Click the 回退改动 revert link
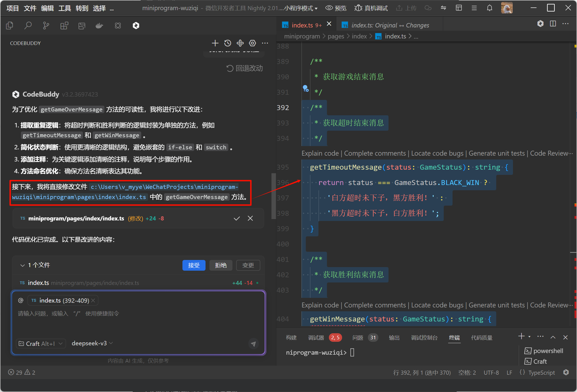This screenshot has width=577, height=392. (245, 68)
